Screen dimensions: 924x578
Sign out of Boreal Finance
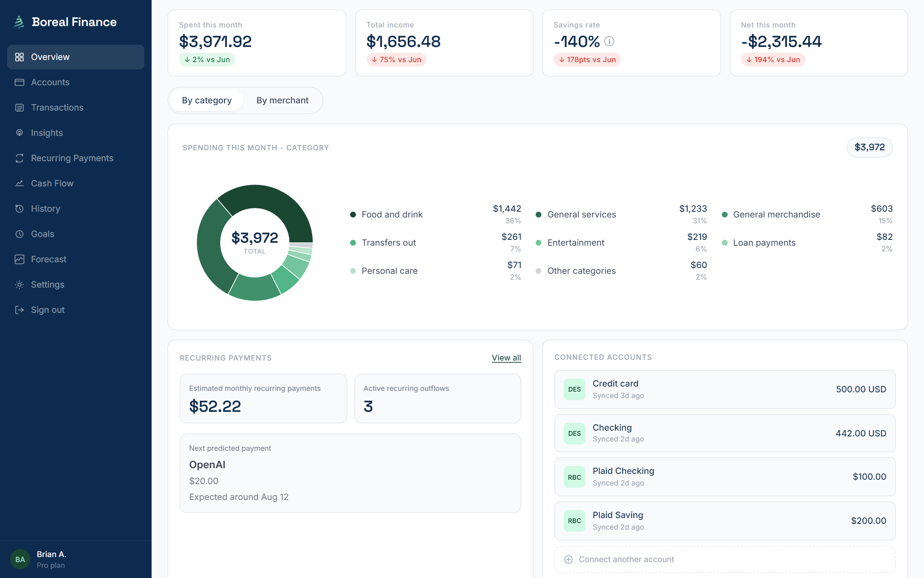(75, 310)
